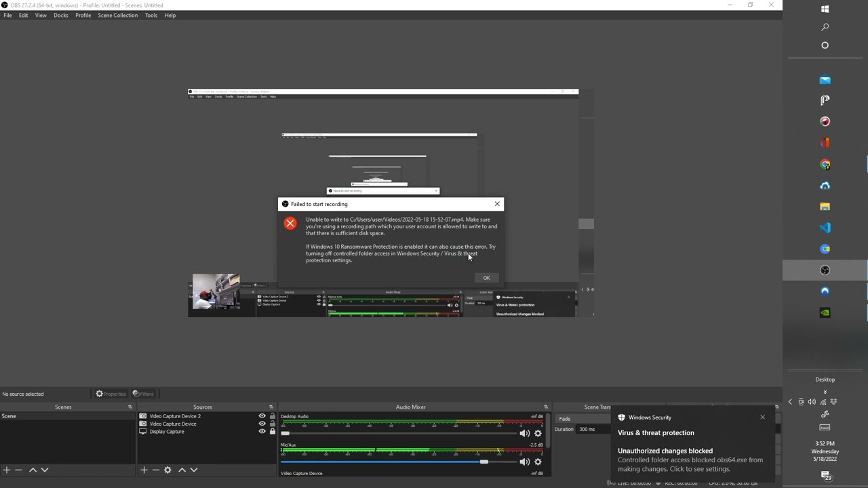Select the Display Capture source
The height and width of the screenshot is (488, 868).
pyautogui.click(x=167, y=432)
